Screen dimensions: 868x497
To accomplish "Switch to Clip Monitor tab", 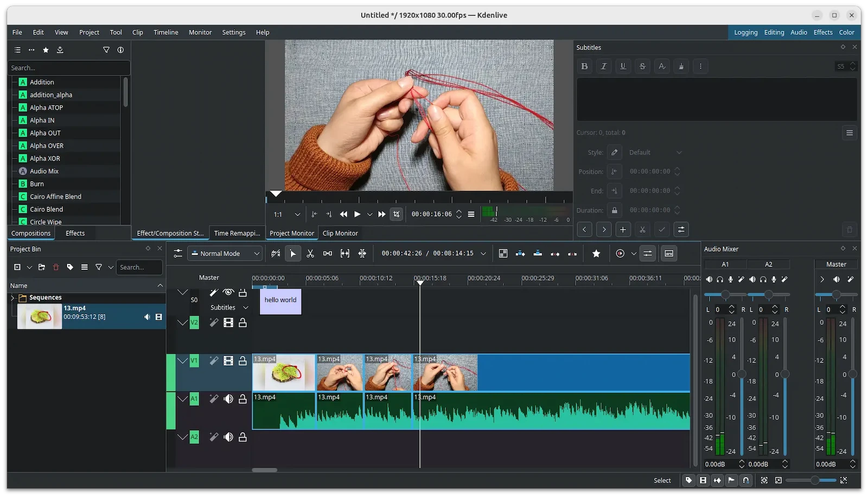I will pos(340,233).
